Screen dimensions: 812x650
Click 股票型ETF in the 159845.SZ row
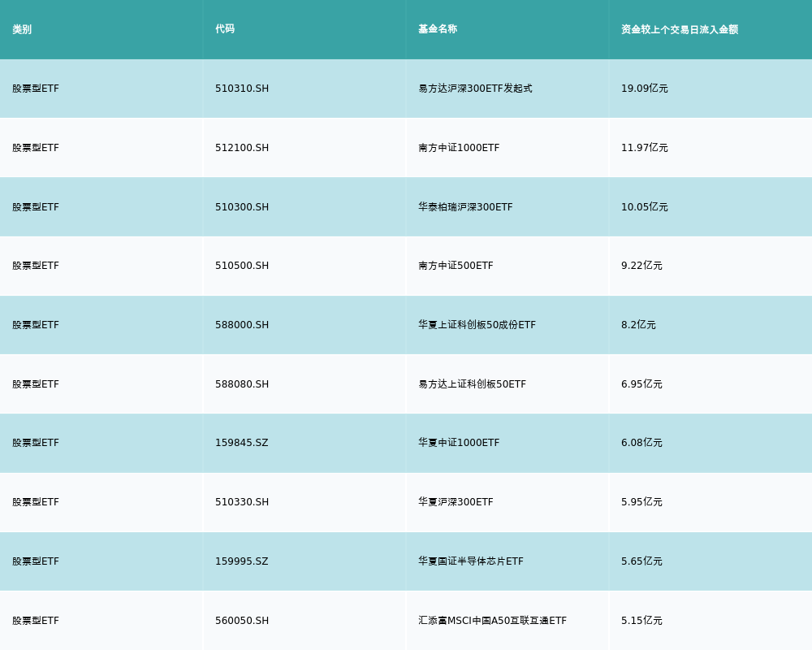click(36, 443)
